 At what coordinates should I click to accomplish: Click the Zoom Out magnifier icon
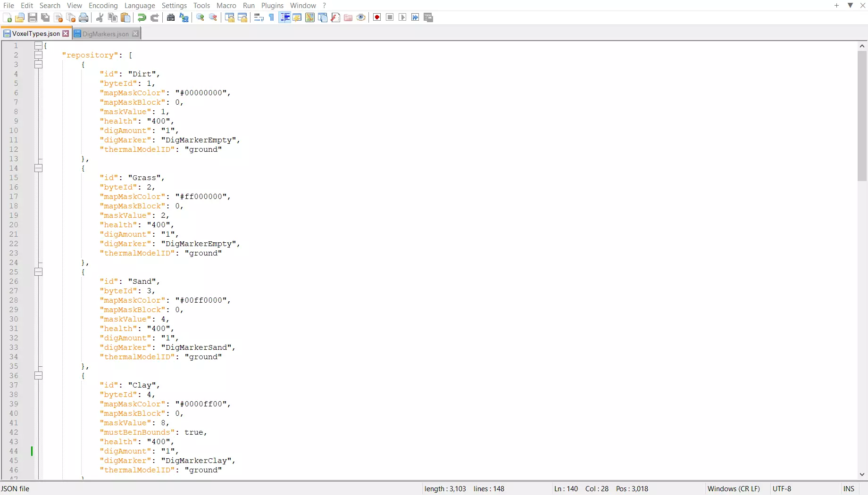[213, 17]
